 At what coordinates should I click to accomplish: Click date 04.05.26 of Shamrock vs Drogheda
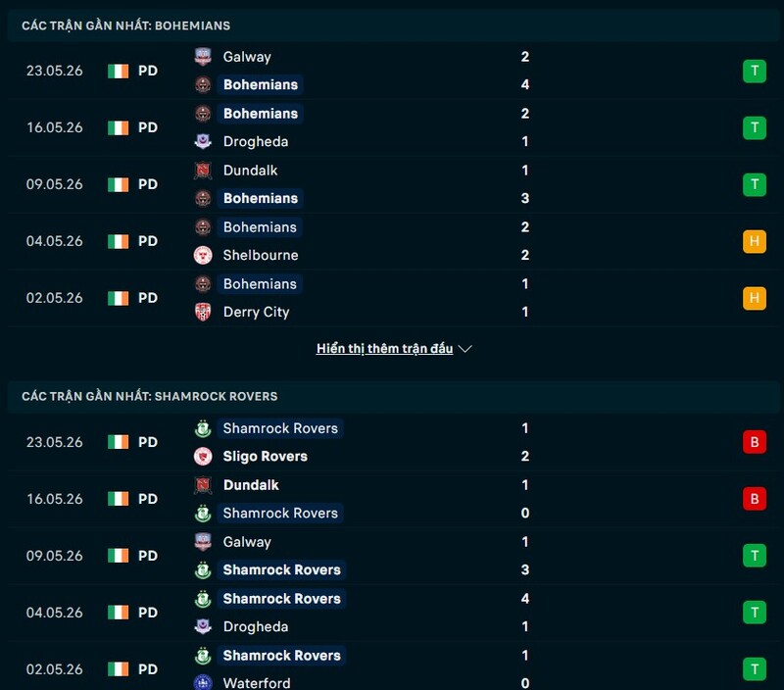coord(55,613)
